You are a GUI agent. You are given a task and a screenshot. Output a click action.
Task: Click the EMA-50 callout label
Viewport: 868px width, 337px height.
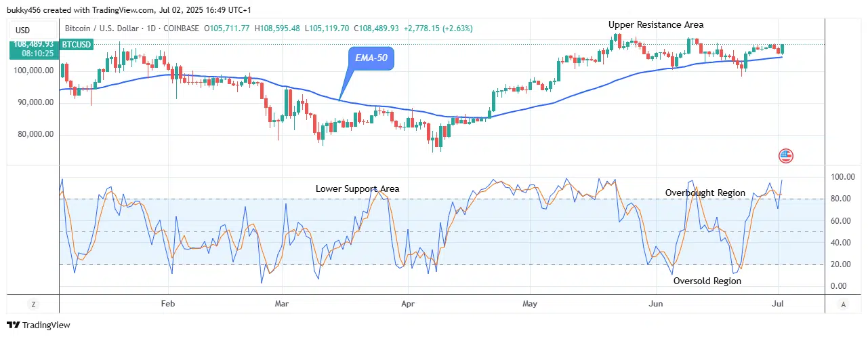372,58
